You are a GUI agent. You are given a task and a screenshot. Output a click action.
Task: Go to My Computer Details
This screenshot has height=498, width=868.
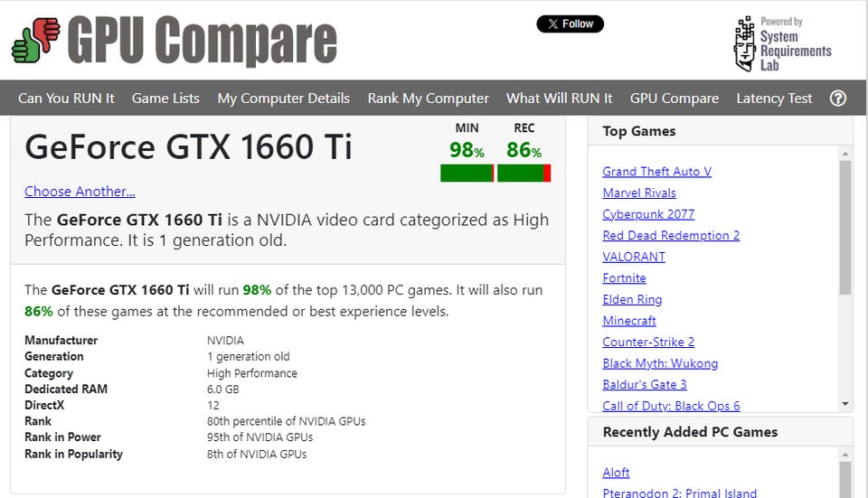coord(283,99)
